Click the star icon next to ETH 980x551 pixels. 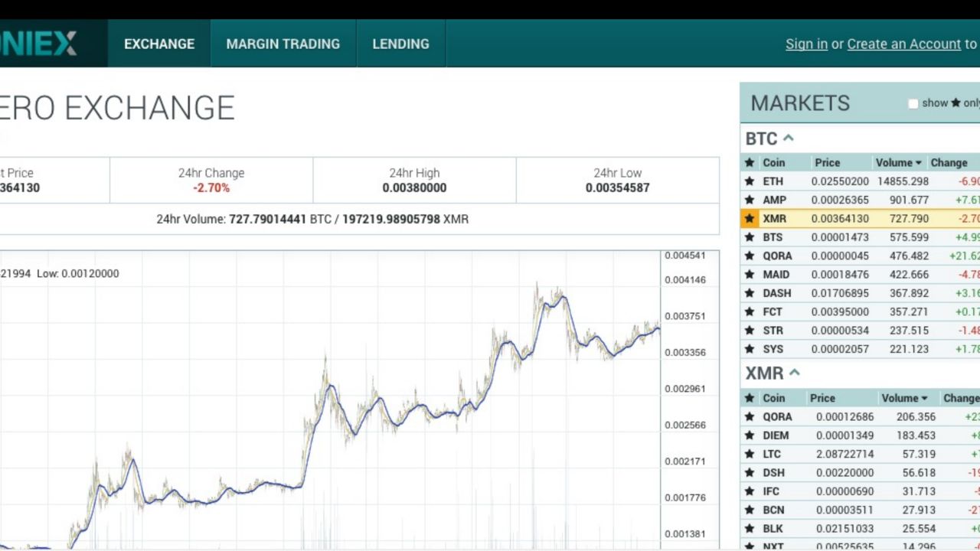[x=750, y=181]
